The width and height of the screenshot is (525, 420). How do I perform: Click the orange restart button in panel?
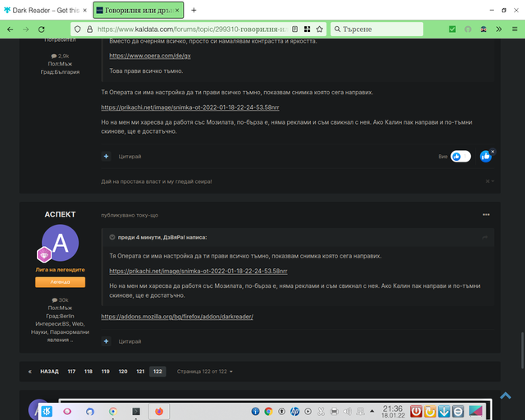430,411
